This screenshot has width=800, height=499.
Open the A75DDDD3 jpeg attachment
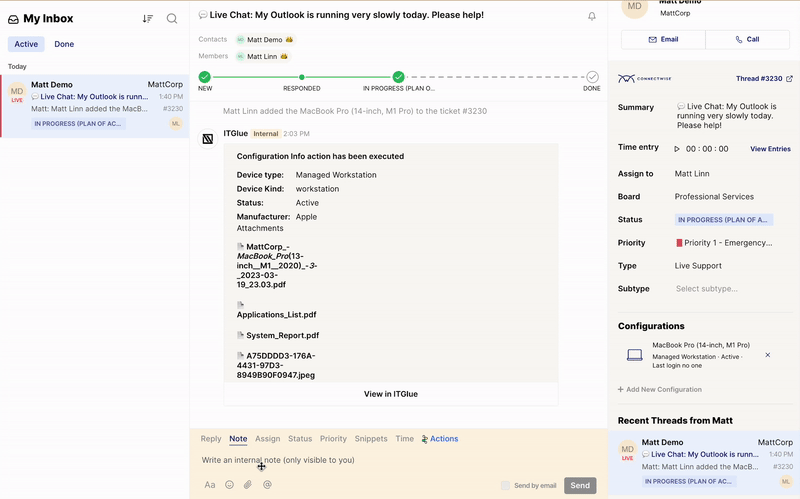[x=276, y=365]
